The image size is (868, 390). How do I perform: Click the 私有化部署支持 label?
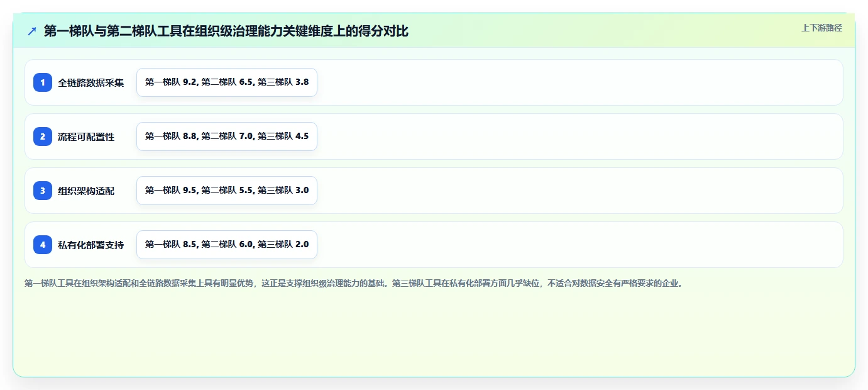[91, 245]
